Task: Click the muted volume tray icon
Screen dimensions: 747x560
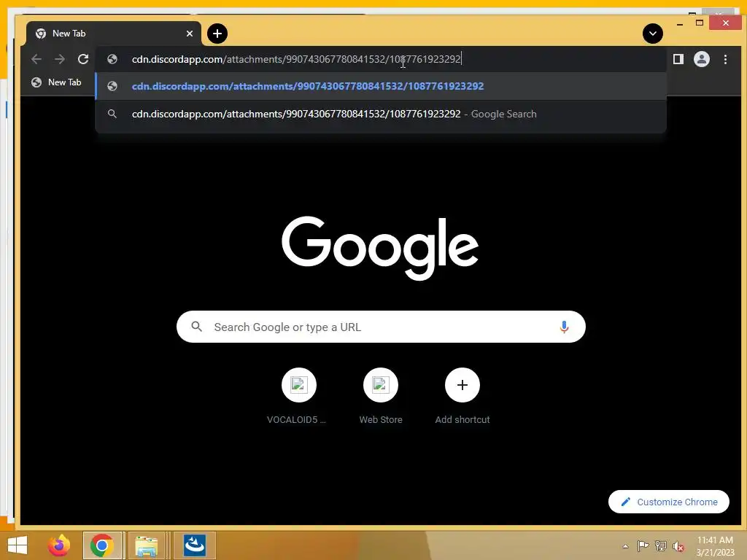Action: coord(678,546)
